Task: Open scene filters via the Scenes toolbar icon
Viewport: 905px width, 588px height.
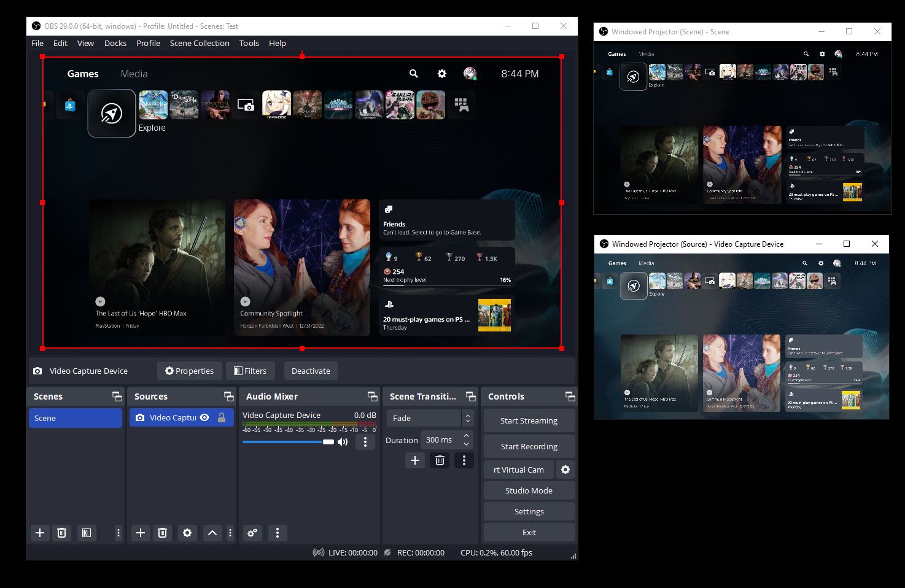Action: [86, 533]
